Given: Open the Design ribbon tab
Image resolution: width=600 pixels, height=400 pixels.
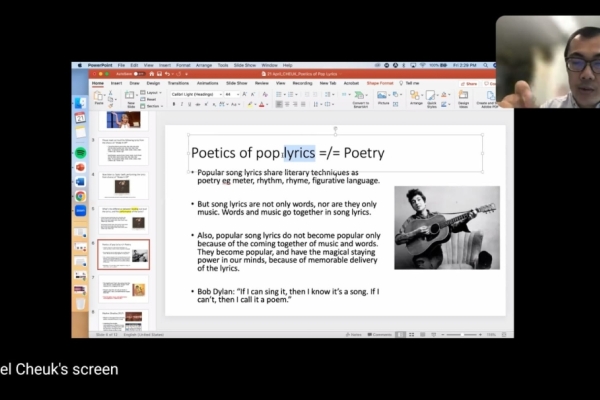Looking at the screenshot, I should click(153, 83).
